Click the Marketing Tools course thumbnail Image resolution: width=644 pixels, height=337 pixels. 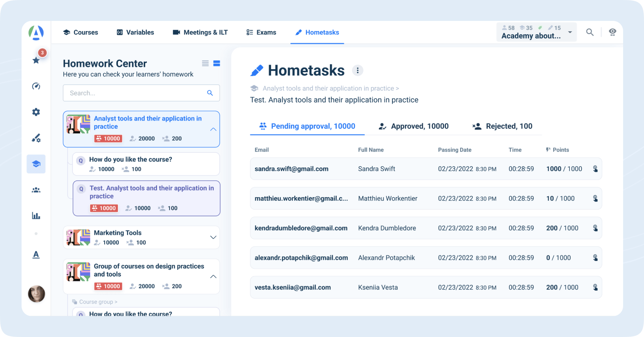(x=78, y=237)
